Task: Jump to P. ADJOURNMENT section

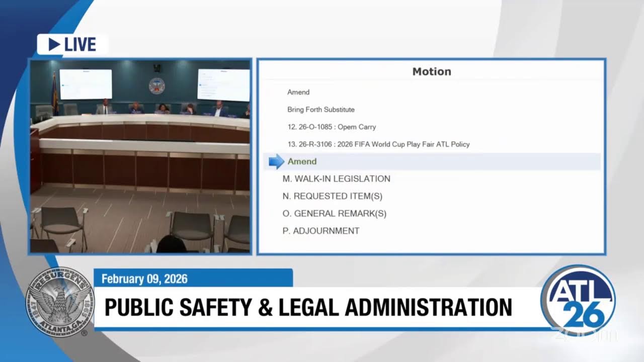Action: 321,231
